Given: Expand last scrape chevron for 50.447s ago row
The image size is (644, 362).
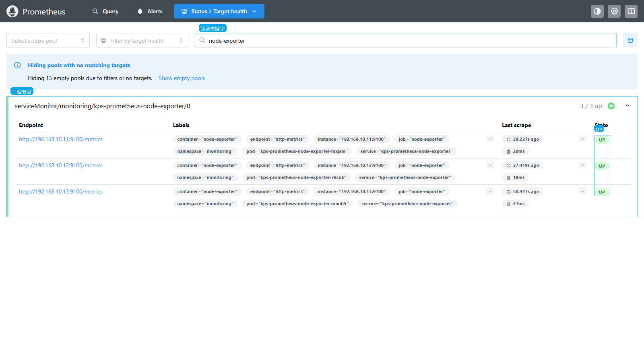Looking at the screenshot, I should (583, 191).
